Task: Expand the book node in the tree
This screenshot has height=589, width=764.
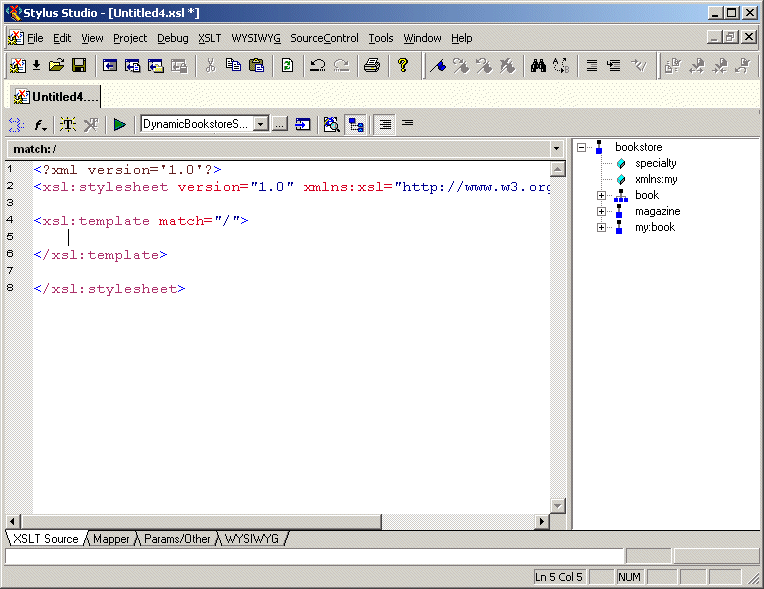Action: click(602, 195)
